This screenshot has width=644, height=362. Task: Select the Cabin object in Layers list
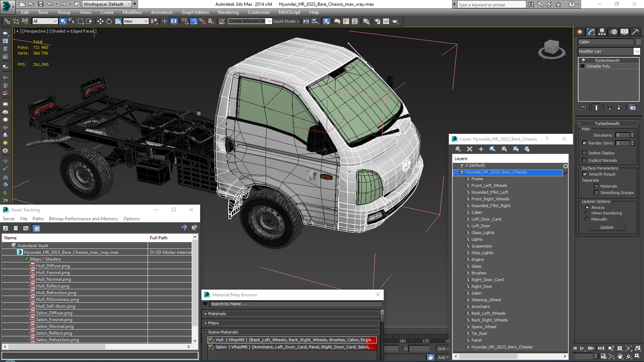(476, 213)
